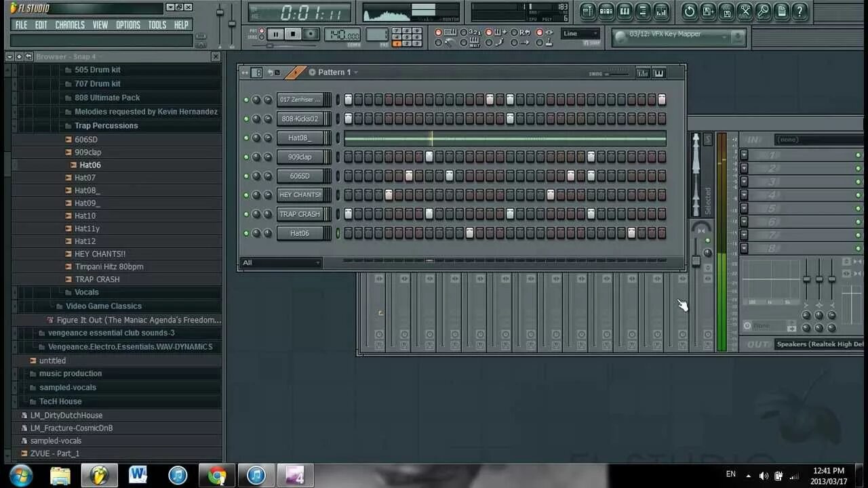Open the project info document icon
The width and height of the screenshot is (868, 488).
[781, 11]
